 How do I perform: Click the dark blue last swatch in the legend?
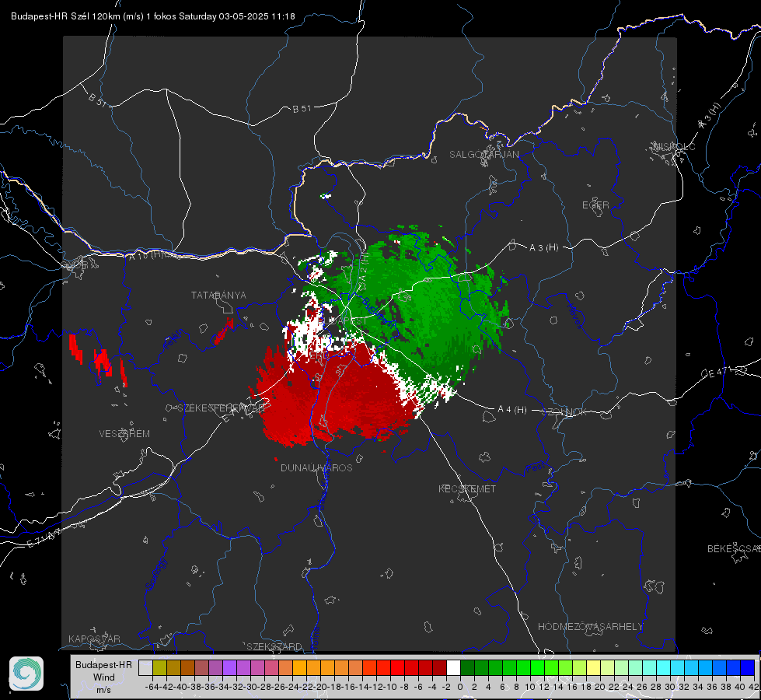(748, 667)
